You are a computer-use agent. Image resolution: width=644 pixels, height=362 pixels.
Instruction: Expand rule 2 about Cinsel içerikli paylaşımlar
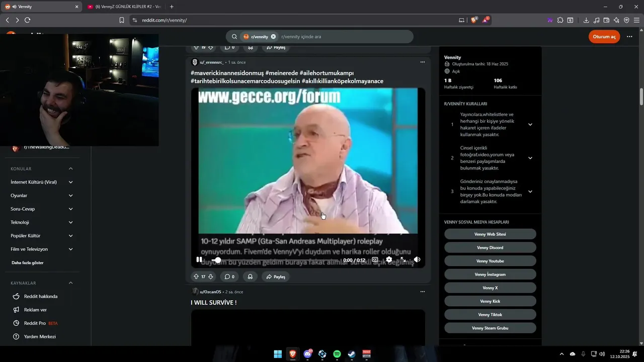pyautogui.click(x=530, y=158)
